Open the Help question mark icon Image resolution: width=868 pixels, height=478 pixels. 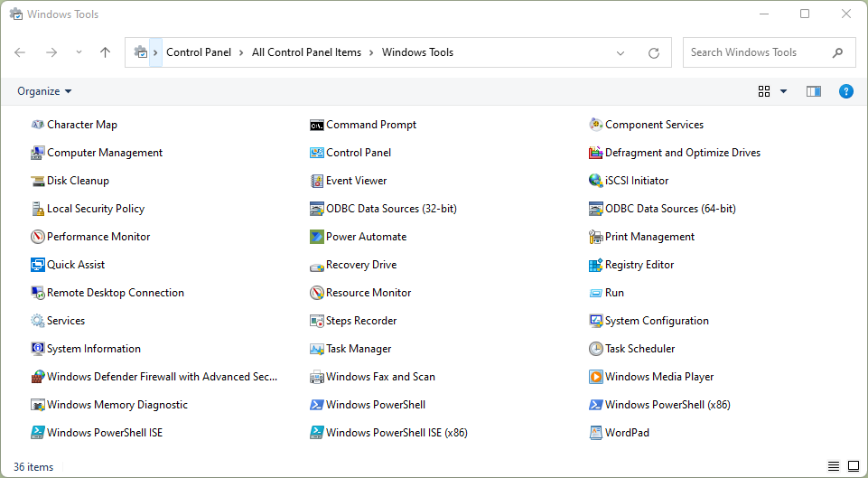pos(846,91)
